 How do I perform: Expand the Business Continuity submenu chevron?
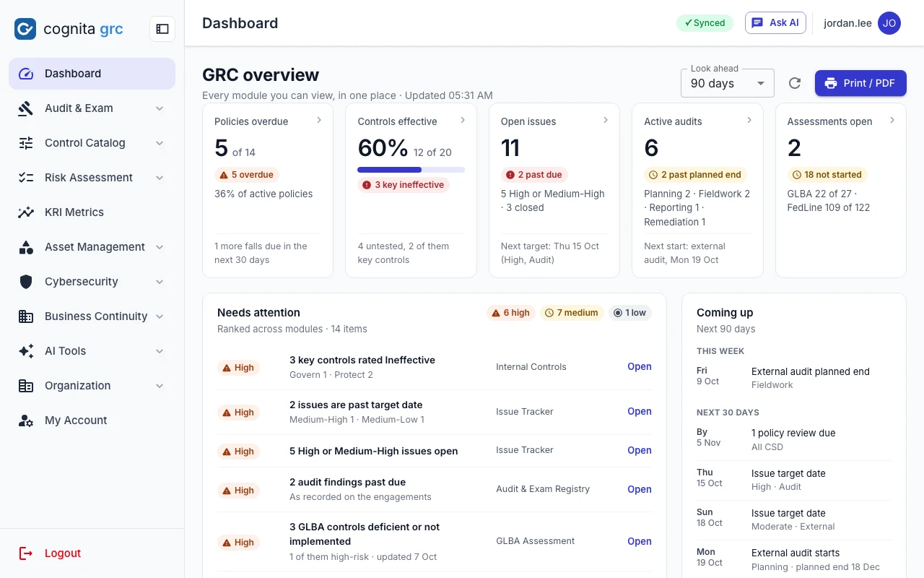[160, 316]
